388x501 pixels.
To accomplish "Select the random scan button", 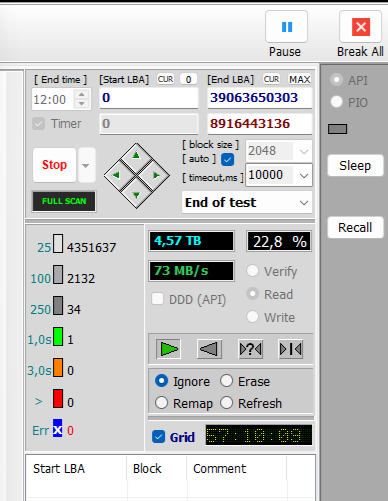I will [251, 349].
